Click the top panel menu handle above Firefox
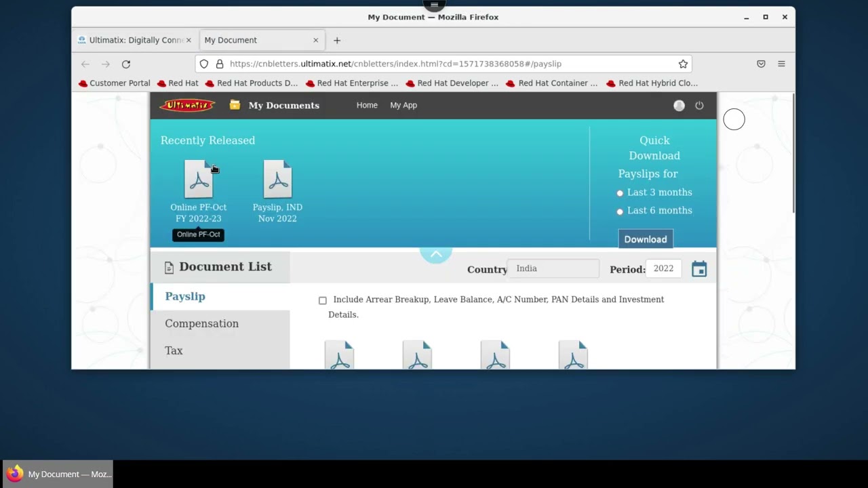This screenshot has width=868, height=488. click(434, 5)
